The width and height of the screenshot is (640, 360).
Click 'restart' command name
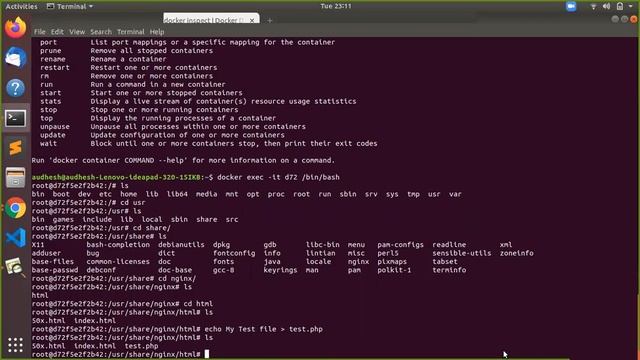pos(55,67)
